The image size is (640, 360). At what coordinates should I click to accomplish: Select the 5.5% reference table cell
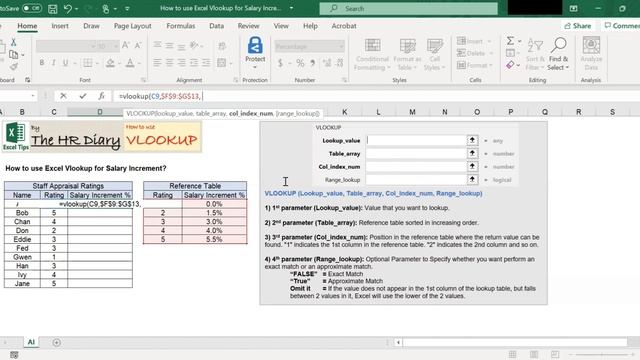tap(214, 239)
